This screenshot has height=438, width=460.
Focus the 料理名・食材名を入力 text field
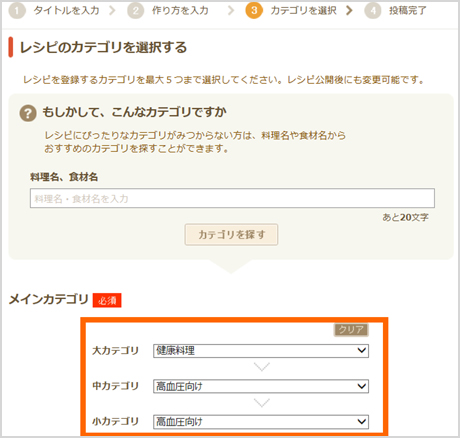(232, 198)
